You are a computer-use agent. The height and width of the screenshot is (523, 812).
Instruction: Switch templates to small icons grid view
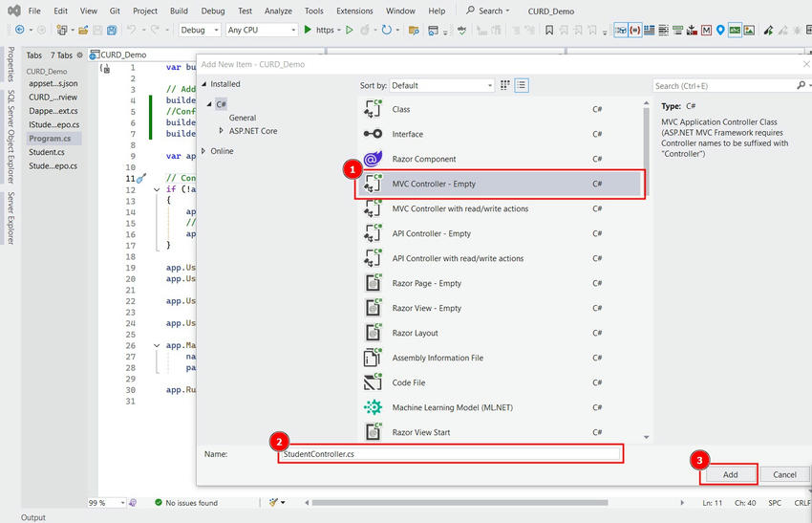(505, 85)
